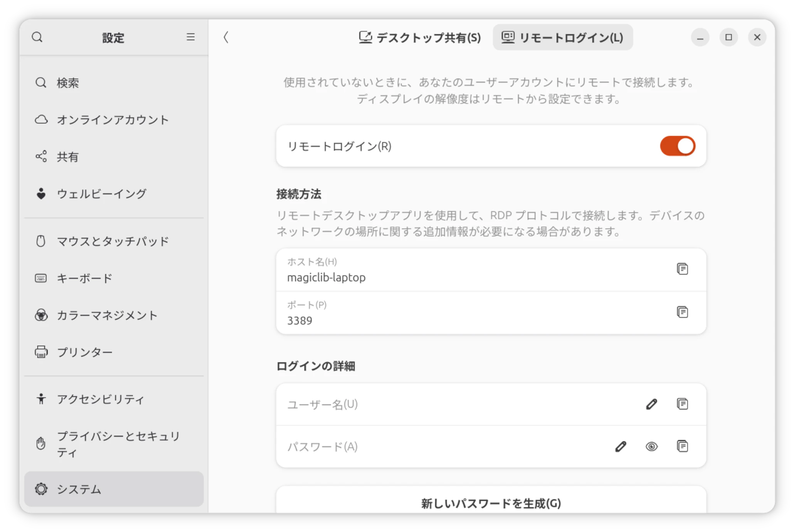This screenshot has height=532, width=794.
Task: Open マウスとタッチパッド settings
Action: coord(114,241)
